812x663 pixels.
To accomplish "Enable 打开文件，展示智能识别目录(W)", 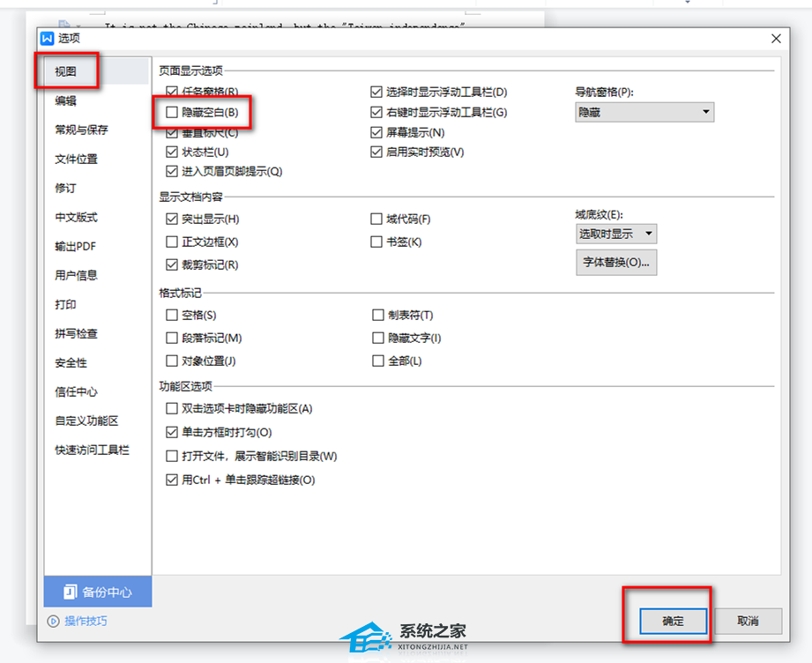I will pos(171,456).
